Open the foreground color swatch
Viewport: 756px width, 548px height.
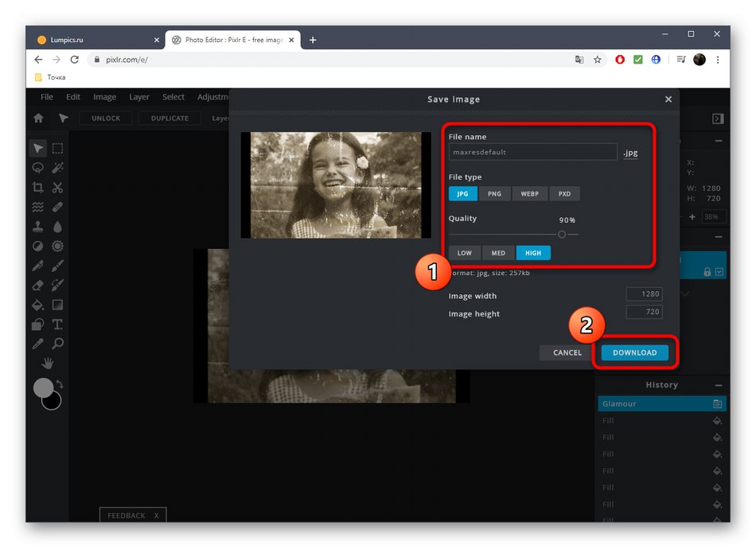click(43, 388)
